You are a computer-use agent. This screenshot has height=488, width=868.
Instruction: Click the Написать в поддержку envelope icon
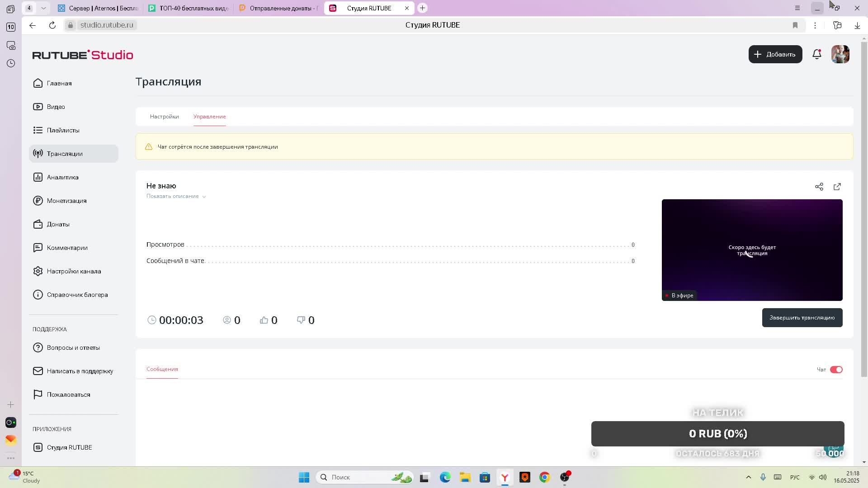(x=38, y=371)
